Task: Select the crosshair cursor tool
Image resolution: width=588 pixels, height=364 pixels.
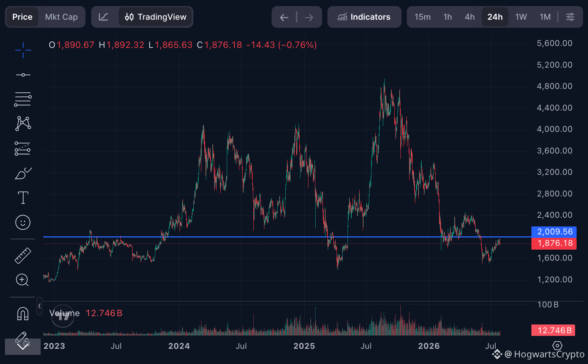Action: pos(23,50)
